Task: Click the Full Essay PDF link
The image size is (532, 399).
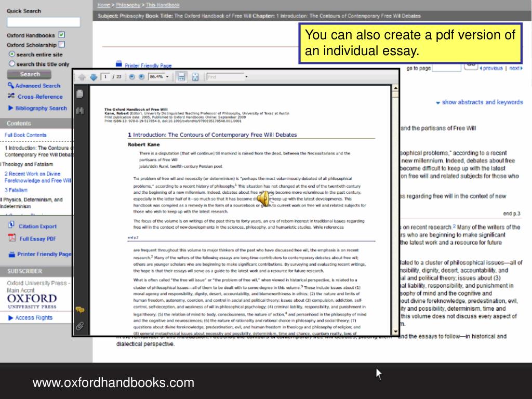Action: click(37, 239)
